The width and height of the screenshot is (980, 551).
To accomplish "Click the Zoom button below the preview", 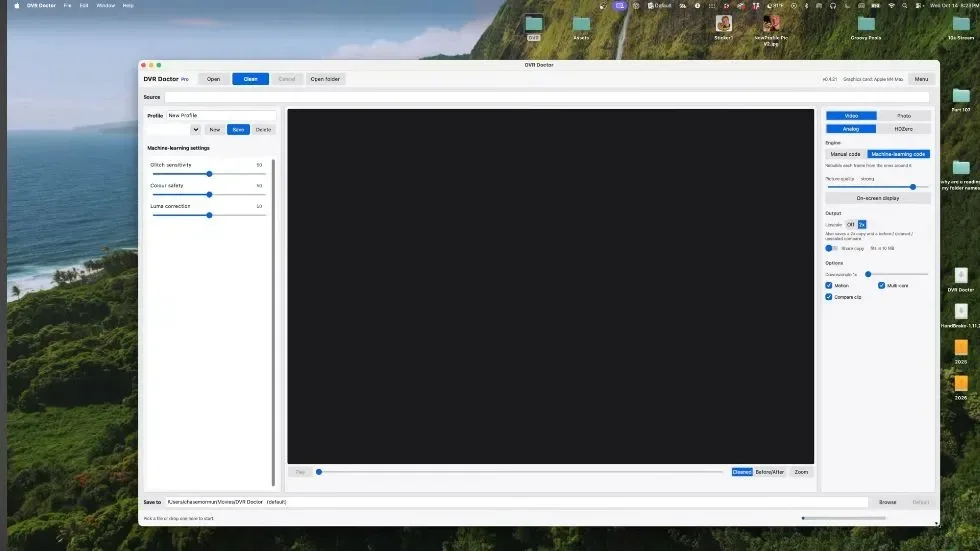I will [x=801, y=472].
